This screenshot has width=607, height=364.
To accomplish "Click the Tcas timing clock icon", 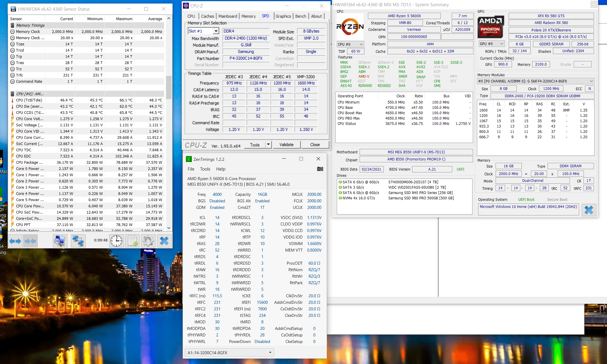I will (12, 44).
